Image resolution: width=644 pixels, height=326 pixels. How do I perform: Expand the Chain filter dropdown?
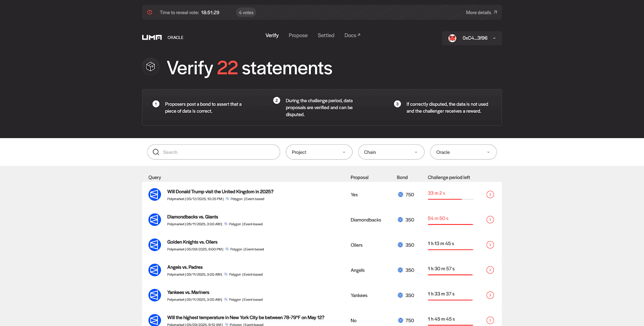pos(391,152)
